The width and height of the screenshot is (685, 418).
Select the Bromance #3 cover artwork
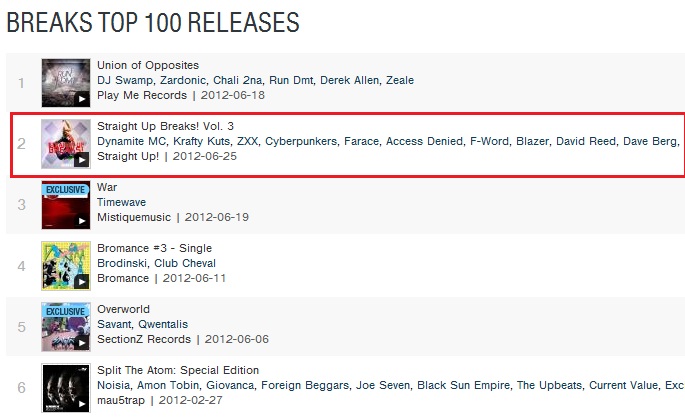coord(66,266)
